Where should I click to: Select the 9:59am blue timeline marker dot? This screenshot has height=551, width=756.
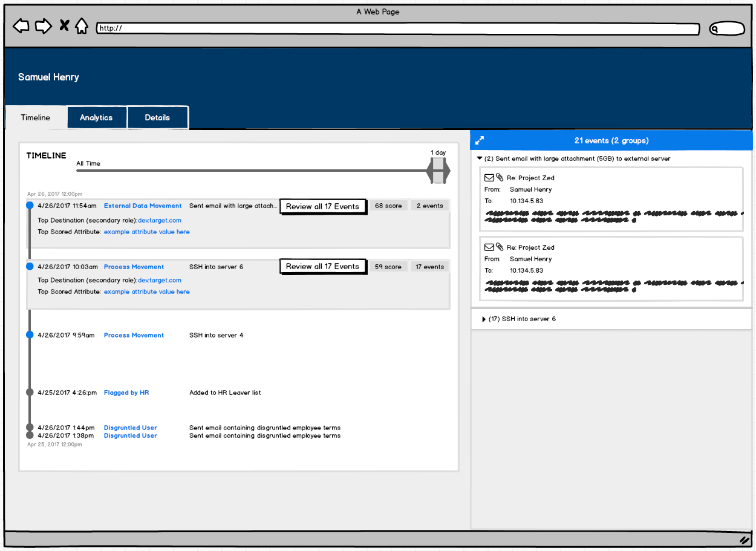(30, 334)
